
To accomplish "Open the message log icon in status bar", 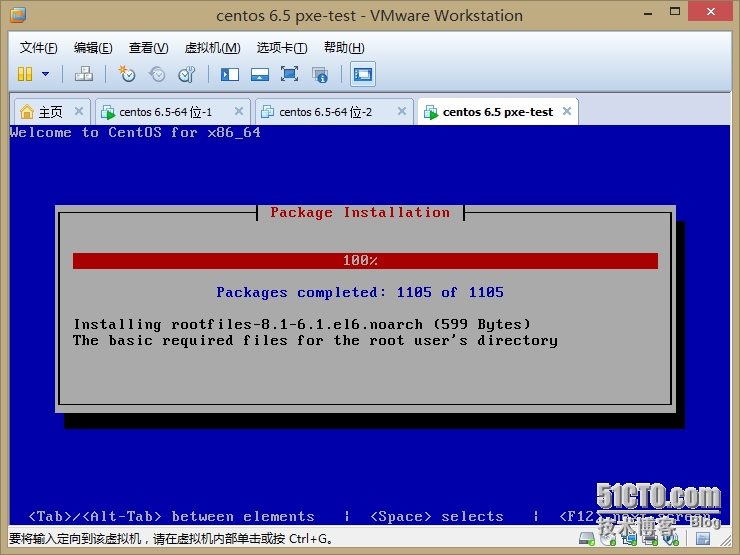I will point(703,538).
